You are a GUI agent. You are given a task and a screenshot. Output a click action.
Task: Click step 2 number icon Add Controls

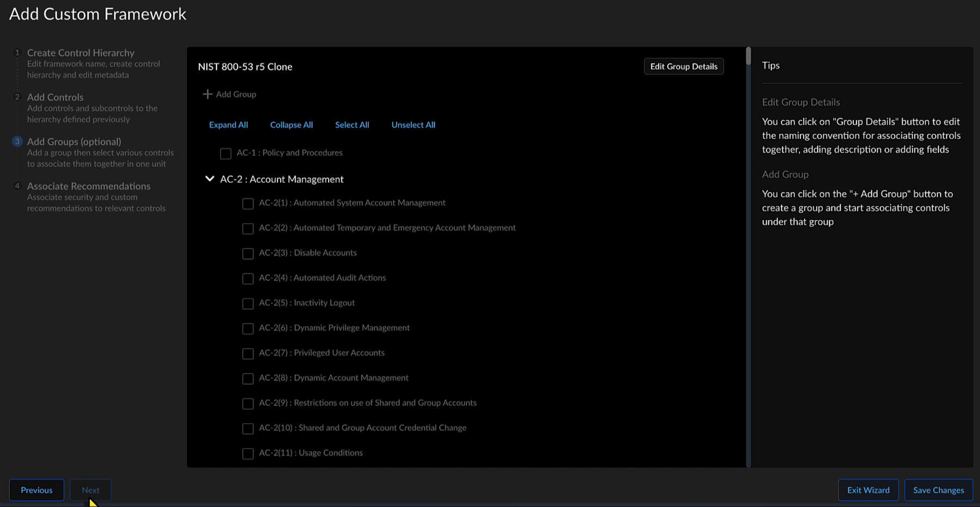click(x=17, y=97)
